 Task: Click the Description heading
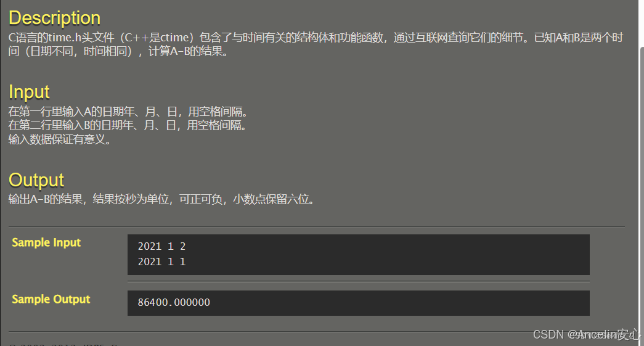point(54,18)
